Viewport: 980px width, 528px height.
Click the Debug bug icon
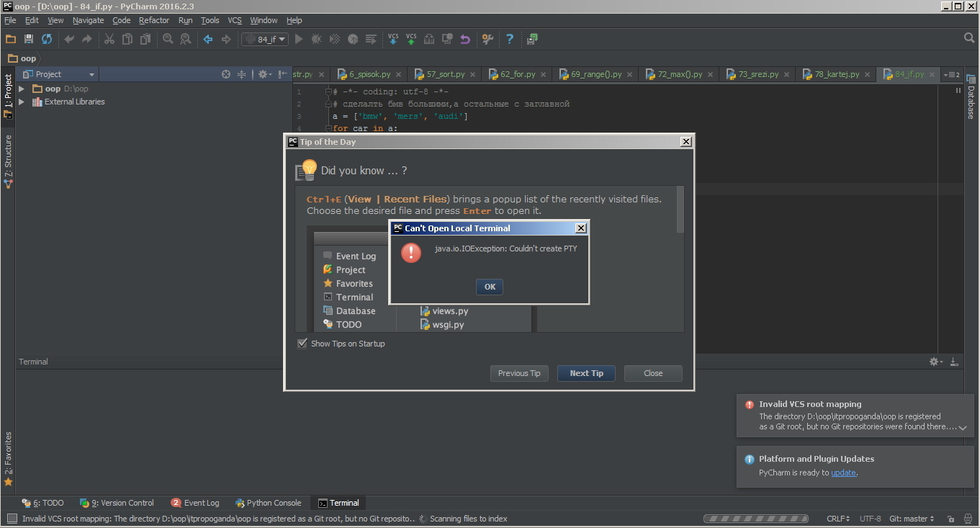point(317,39)
